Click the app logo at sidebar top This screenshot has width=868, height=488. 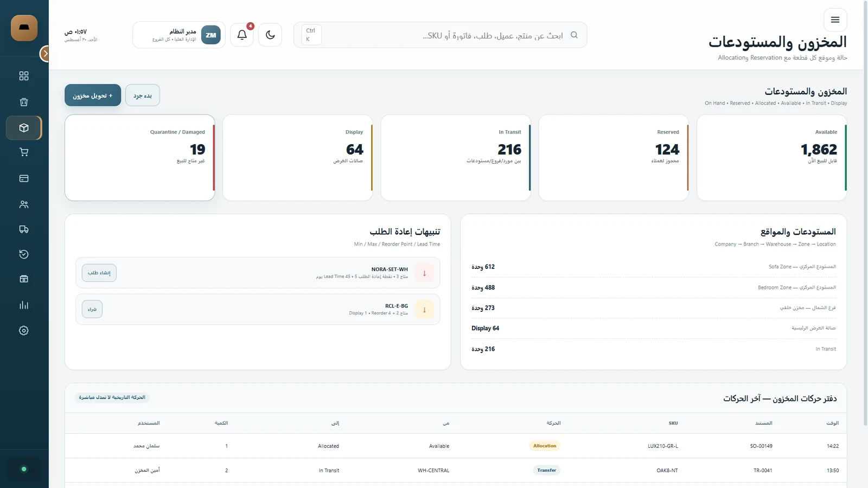click(24, 28)
